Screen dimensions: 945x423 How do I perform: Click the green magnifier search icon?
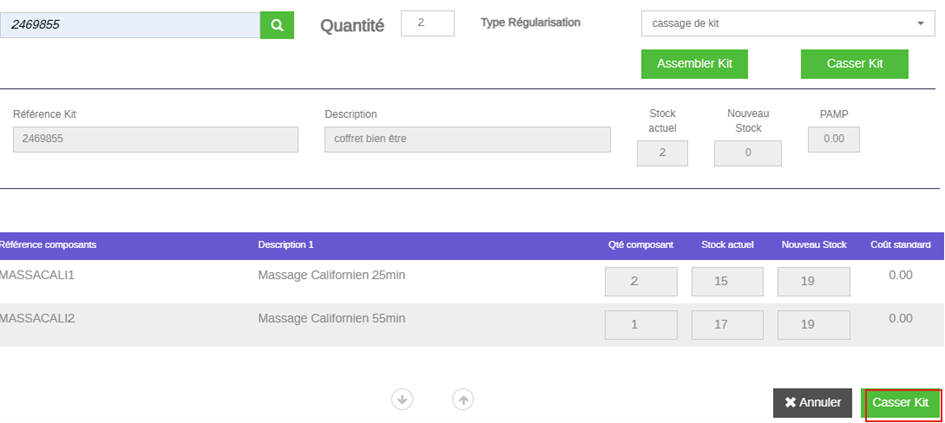click(x=277, y=25)
